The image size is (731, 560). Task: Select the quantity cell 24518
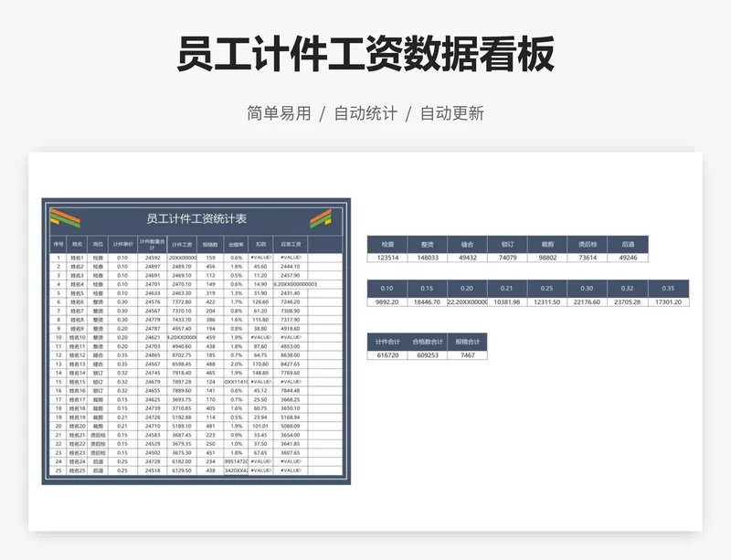[x=153, y=470]
